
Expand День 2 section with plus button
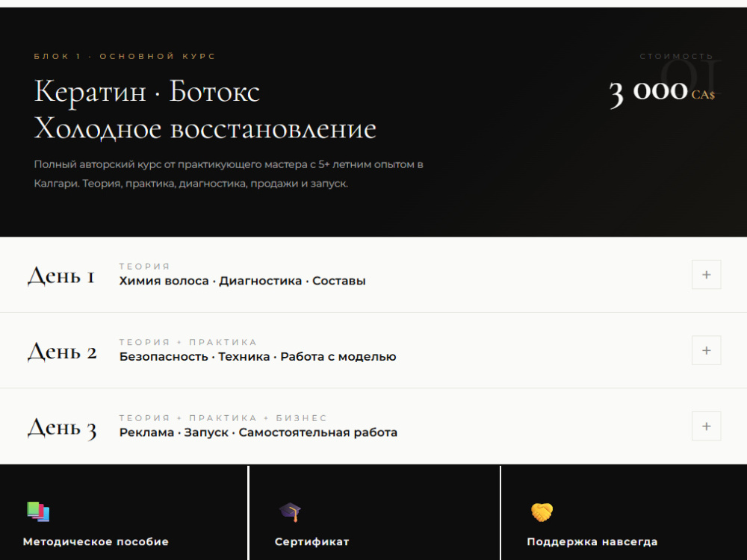(x=706, y=350)
